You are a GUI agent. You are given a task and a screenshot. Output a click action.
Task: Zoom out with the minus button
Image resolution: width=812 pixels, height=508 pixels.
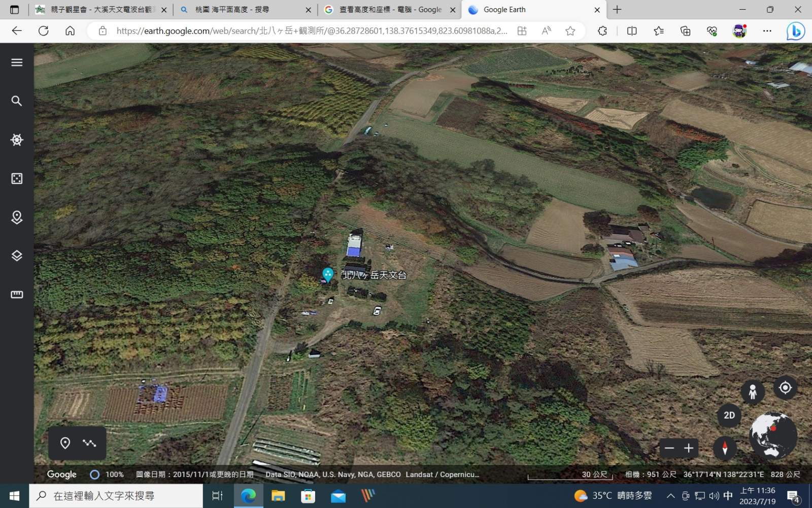tap(669, 448)
